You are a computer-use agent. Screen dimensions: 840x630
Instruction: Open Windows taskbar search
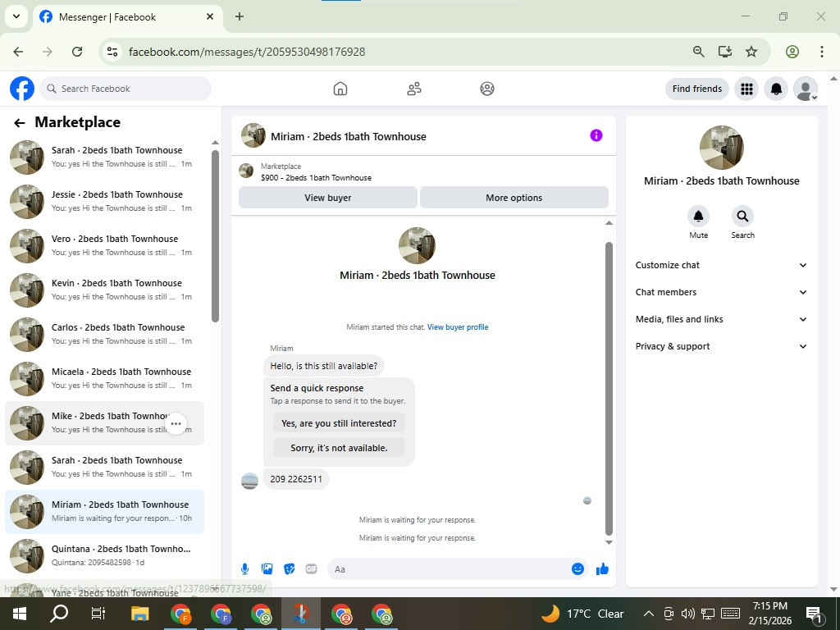(59, 614)
